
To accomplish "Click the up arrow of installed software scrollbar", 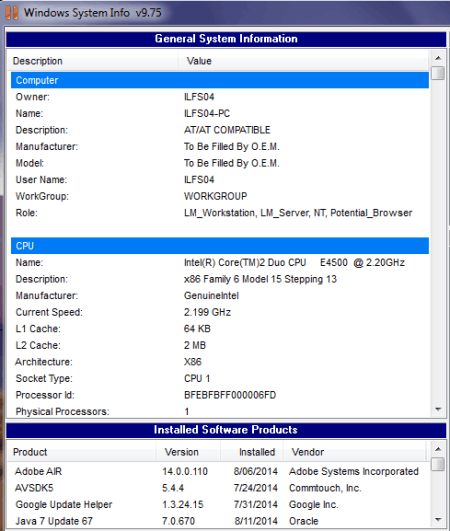I will pyautogui.click(x=438, y=449).
